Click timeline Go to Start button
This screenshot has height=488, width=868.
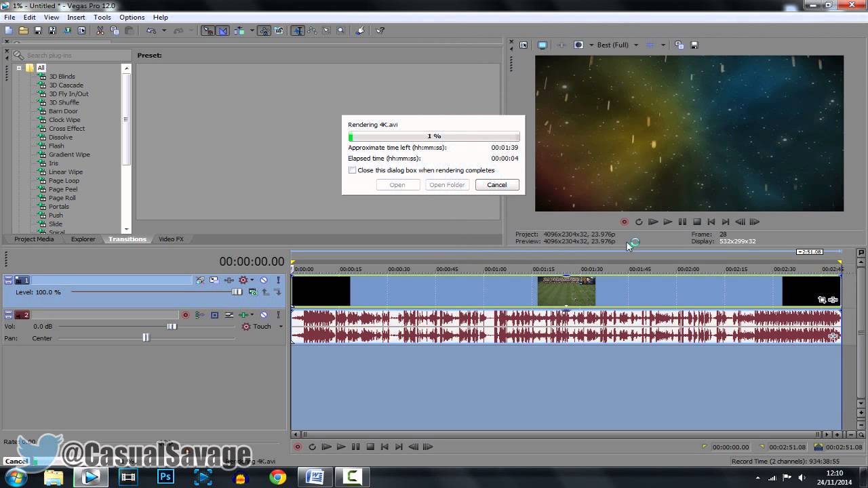coord(384,447)
